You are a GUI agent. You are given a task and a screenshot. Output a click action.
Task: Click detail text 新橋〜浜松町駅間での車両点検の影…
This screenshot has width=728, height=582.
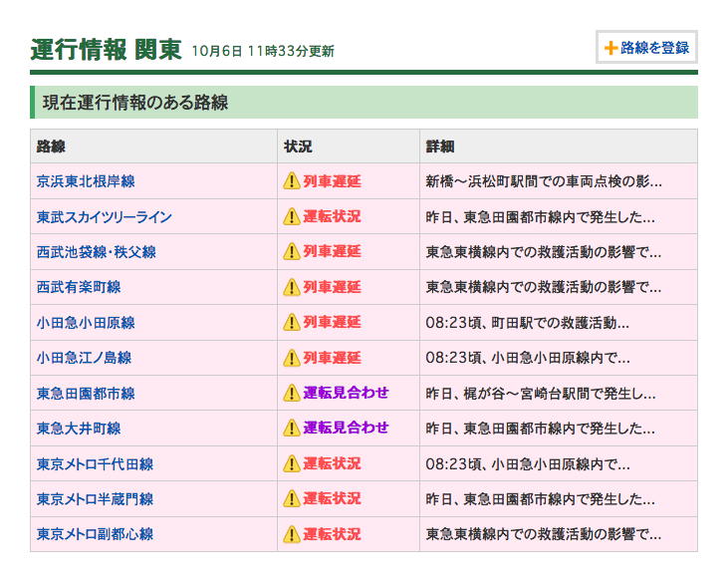[x=544, y=181]
